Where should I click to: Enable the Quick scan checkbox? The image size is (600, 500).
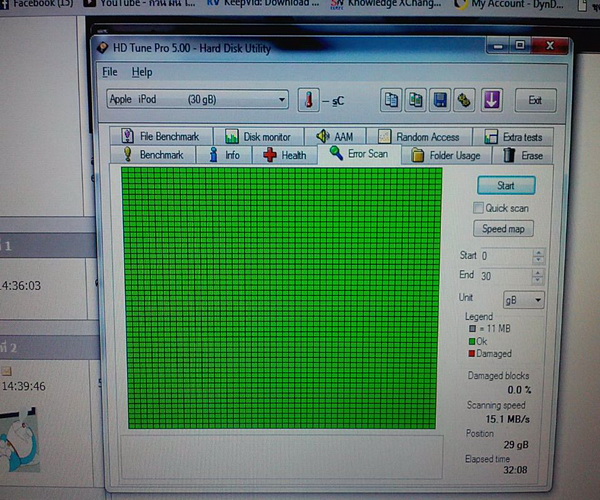point(479,208)
